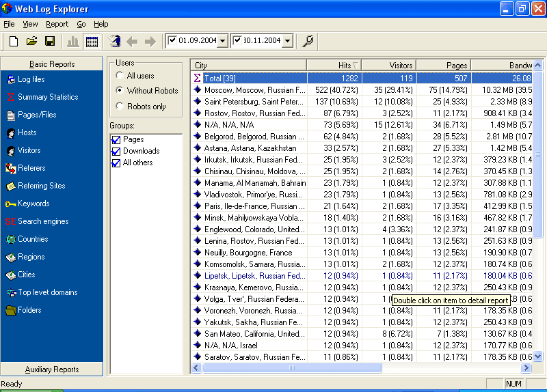Click the Save floppy disk icon
The width and height of the screenshot is (547, 392).
pyautogui.click(x=50, y=42)
